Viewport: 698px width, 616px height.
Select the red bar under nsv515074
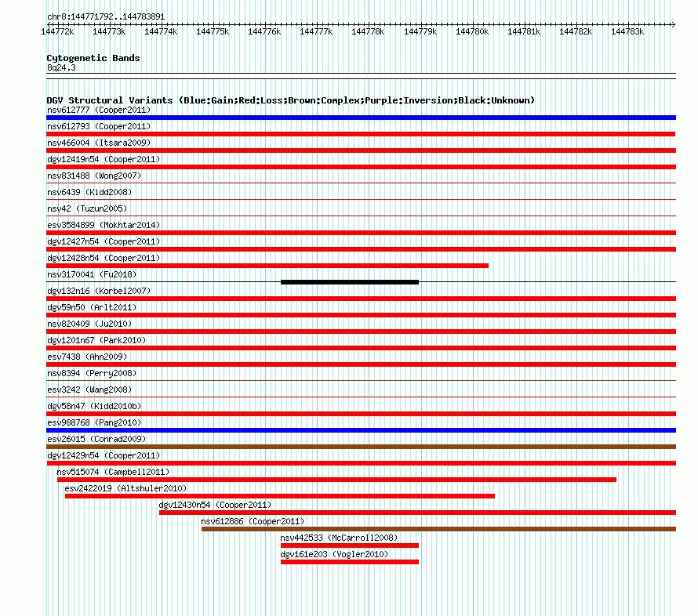(336, 480)
